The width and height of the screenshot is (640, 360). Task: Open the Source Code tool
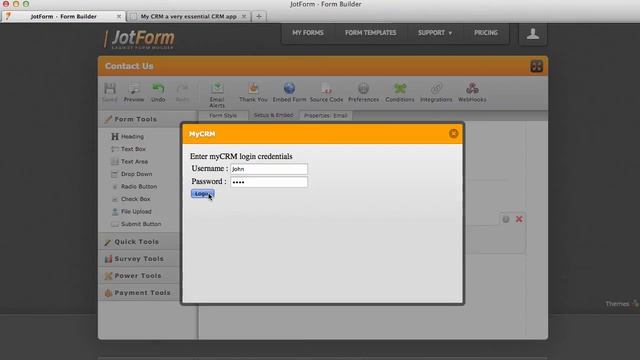click(326, 92)
